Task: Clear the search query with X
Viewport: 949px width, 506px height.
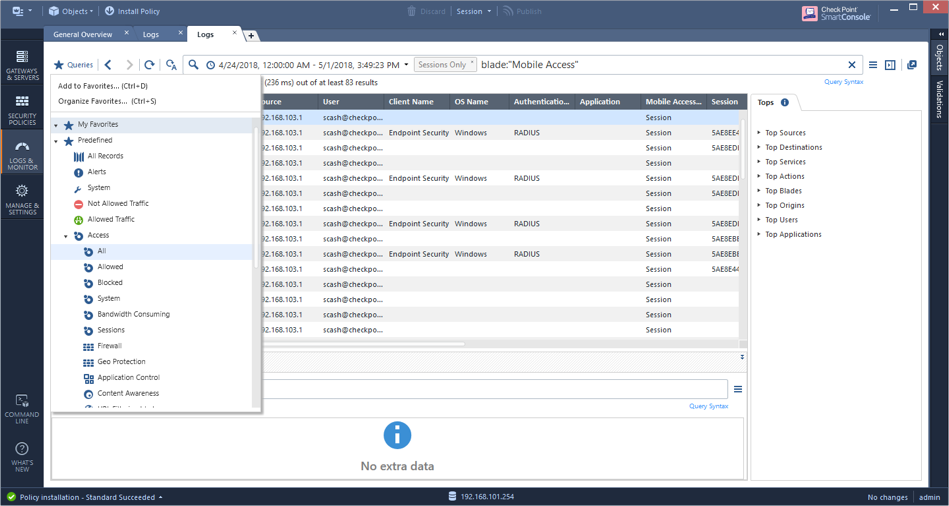Action: pos(852,65)
